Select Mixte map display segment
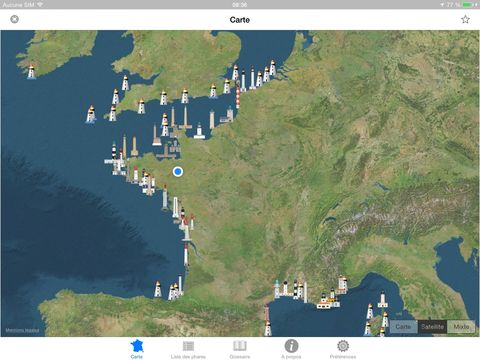Viewport: 480px width, 360px height. point(461,327)
